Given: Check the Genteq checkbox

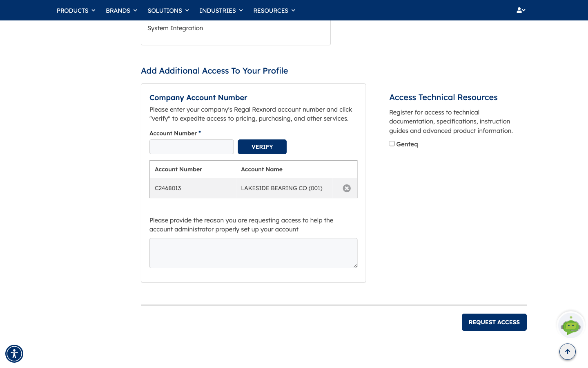Looking at the screenshot, I should (392, 144).
